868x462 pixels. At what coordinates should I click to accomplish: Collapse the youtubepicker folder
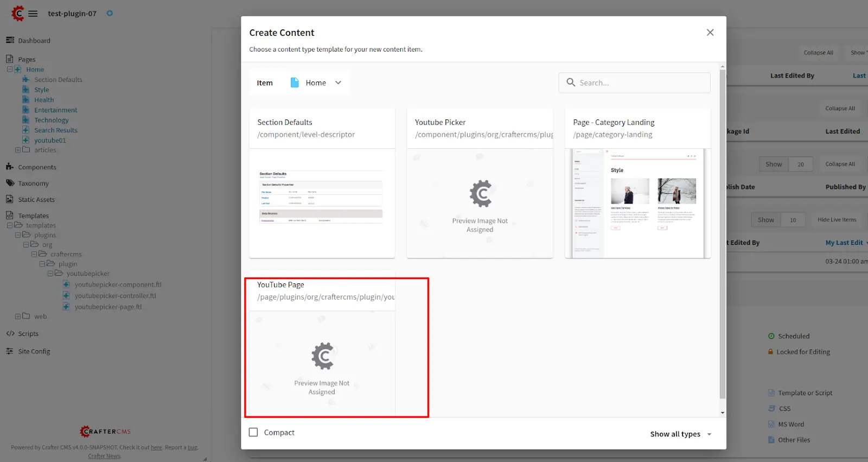(x=50, y=274)
